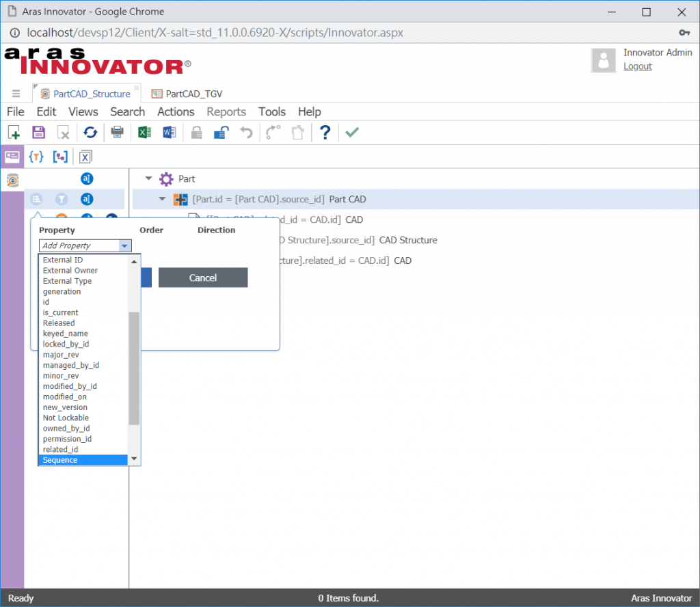Click the purple gear icon next to Part

click(166, 179)
